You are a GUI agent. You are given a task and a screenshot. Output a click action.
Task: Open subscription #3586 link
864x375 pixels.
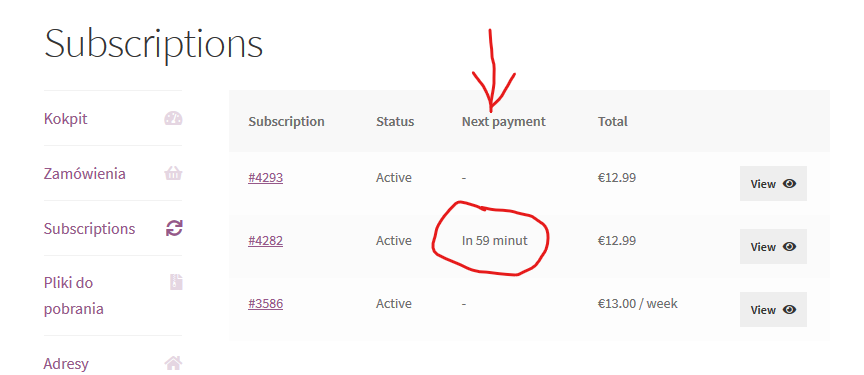tap(266, 303)
